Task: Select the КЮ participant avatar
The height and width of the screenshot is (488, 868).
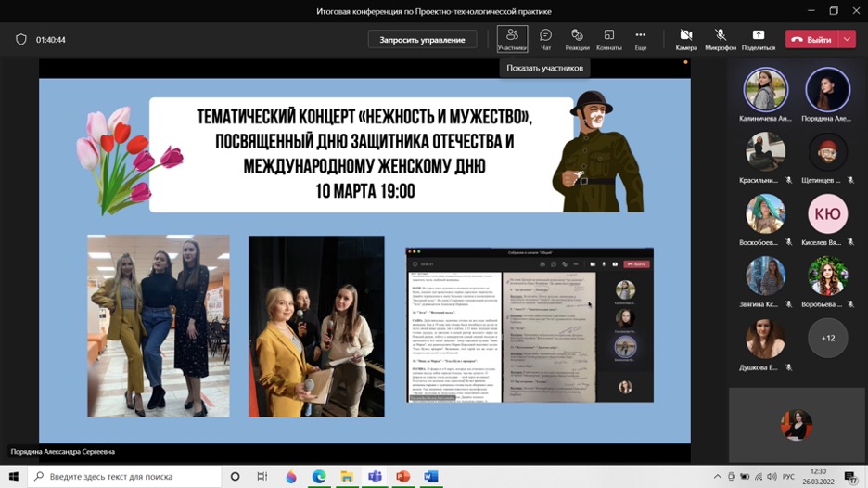Action: click(827, 214)
